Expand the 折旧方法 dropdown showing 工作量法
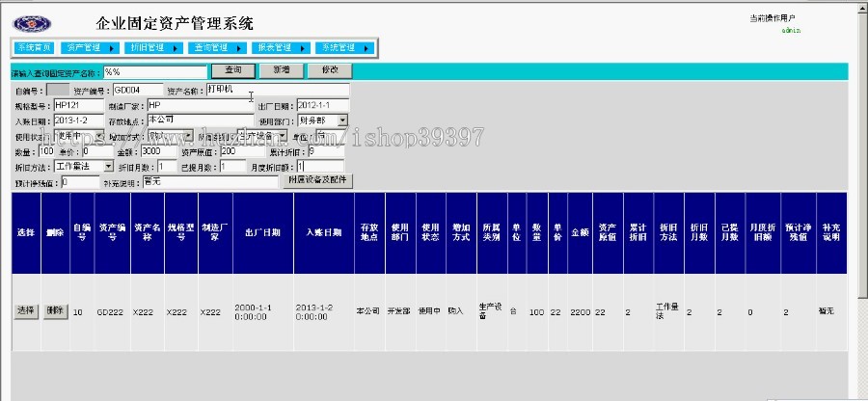868x401 pixels. (108, 166)
